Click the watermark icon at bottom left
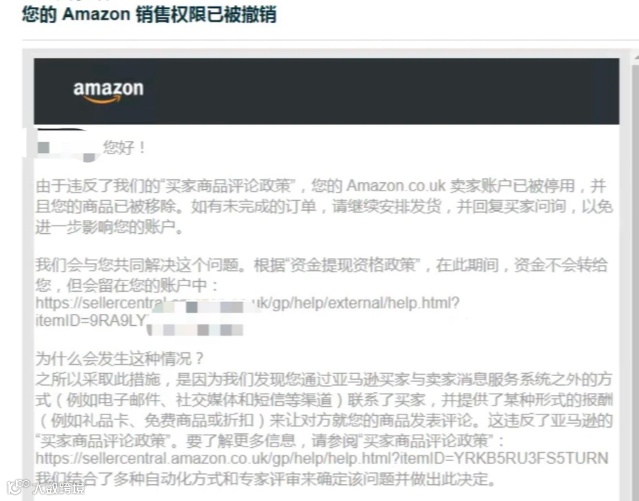 tap(18, 487)
